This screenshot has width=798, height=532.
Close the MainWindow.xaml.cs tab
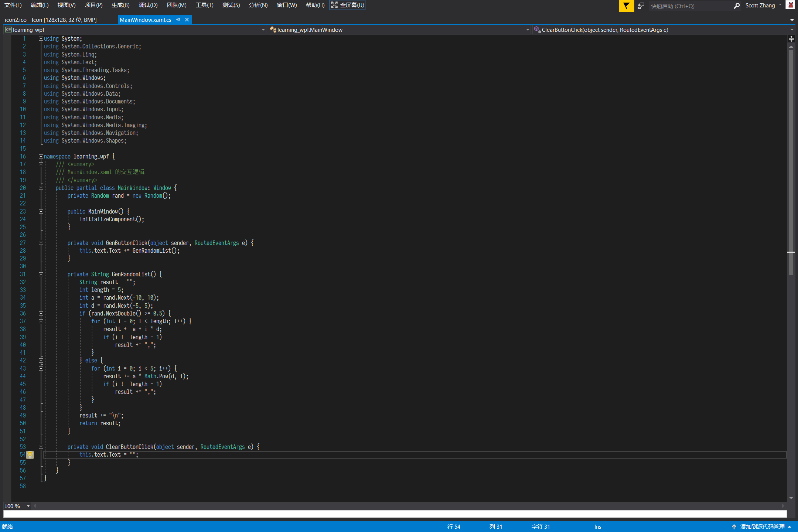187,20
